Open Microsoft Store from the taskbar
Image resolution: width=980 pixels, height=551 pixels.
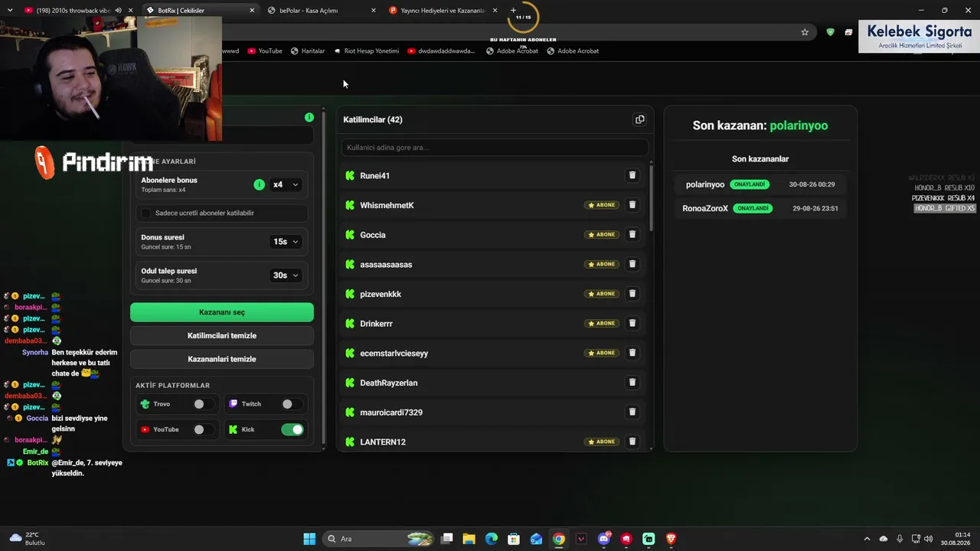514,539
